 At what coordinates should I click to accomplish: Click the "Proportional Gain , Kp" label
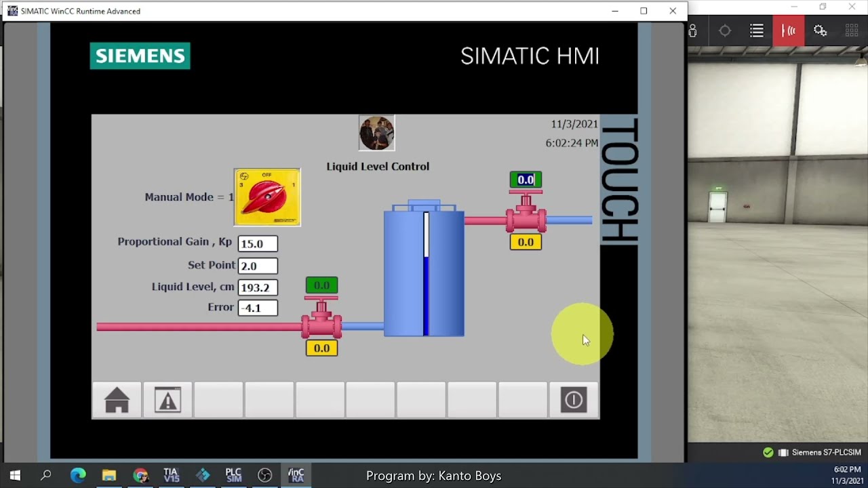click(175, 242)
